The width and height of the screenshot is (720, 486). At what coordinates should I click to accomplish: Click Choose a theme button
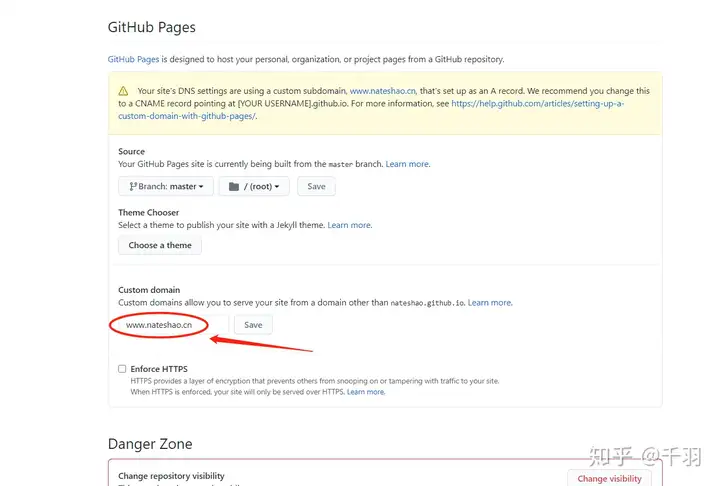[160, 245]
